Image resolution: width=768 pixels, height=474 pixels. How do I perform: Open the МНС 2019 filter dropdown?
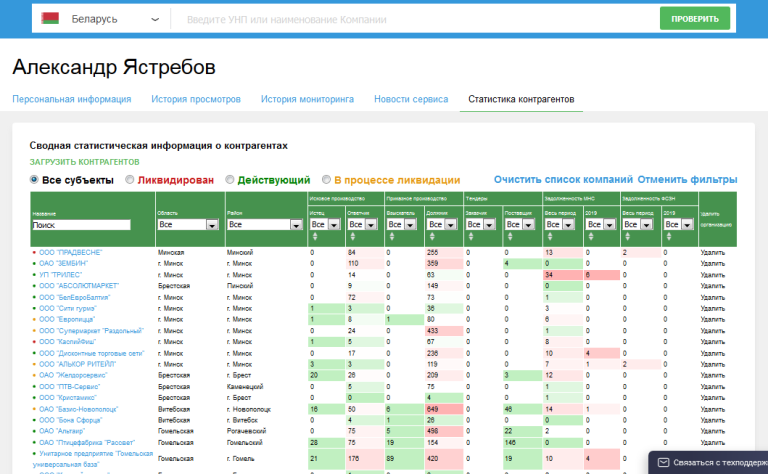(x=601, y=224)
